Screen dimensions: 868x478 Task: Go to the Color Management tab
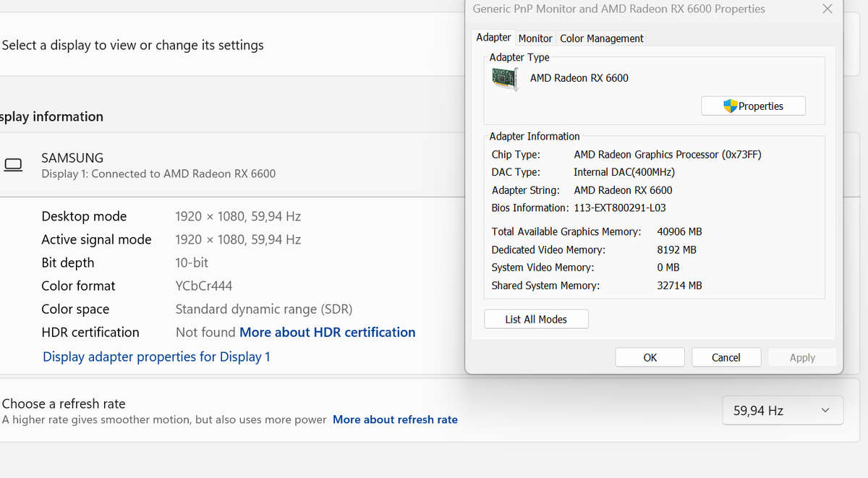click(601, 38)
